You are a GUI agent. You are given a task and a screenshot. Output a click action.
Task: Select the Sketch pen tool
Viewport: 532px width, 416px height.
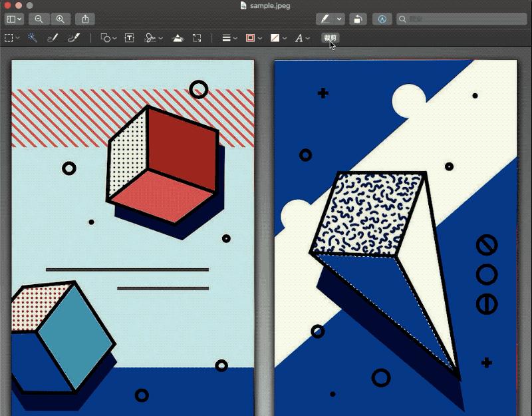coord(53,38)
